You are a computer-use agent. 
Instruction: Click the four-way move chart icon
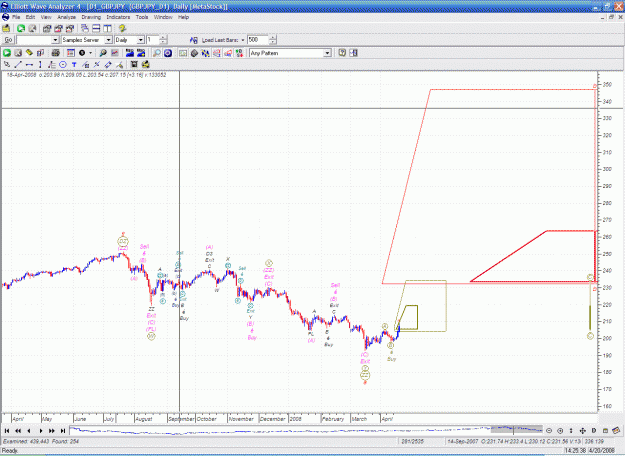pyautogui.click(x=582, y=430)
